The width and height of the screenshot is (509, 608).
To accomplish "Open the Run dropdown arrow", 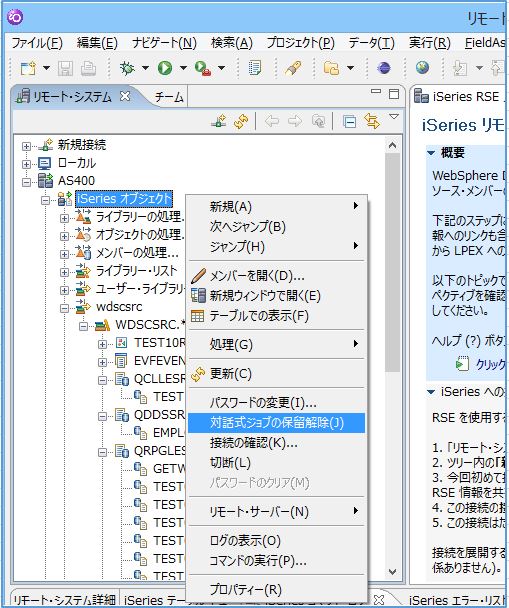I will 183,68.
